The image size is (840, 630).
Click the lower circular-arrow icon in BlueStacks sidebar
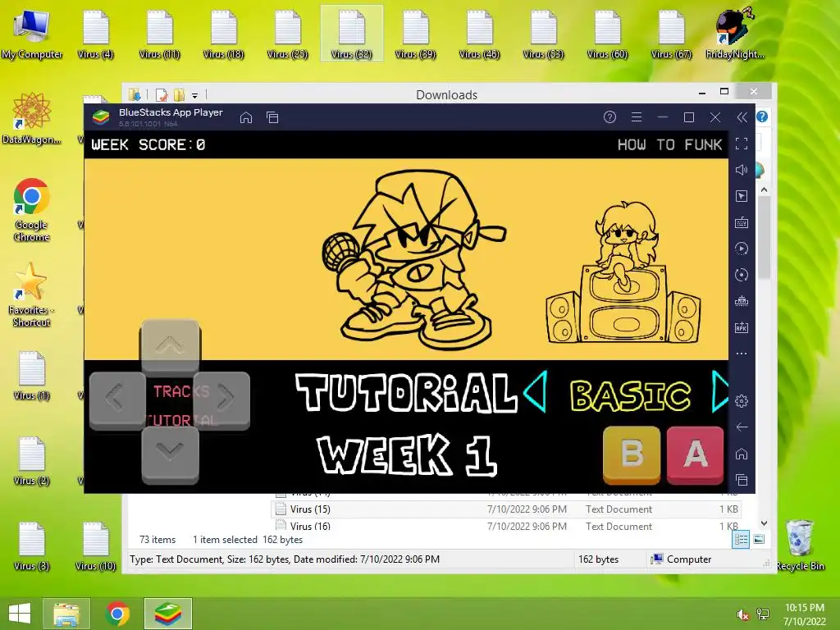(x=742, y=275)
